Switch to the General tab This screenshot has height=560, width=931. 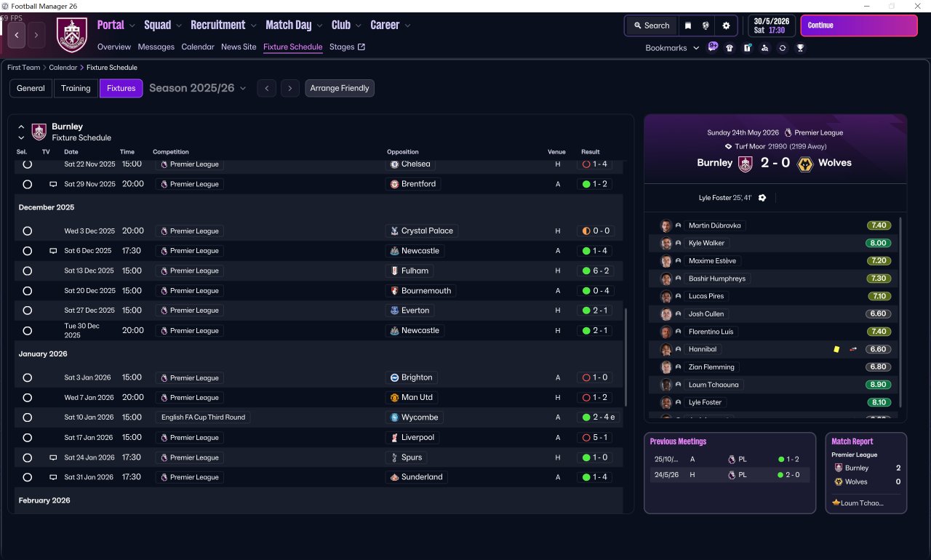(x=31, y=88)
